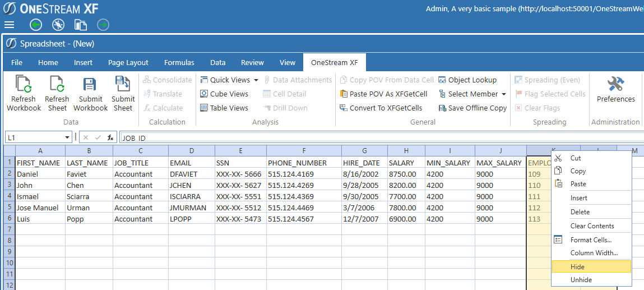The image size is (644, 290).
Task: Click the Translate button
Action: click(163, 94)
